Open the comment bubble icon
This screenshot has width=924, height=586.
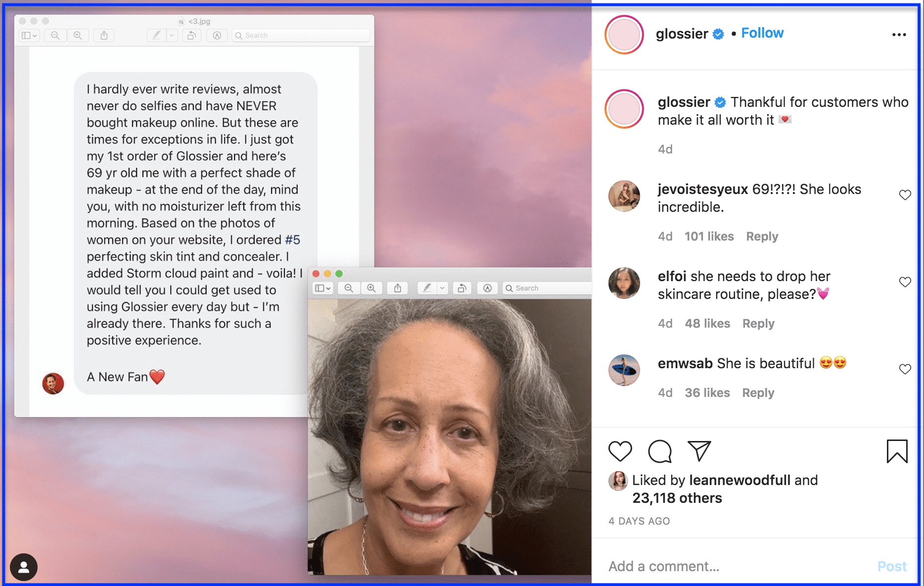660,451
